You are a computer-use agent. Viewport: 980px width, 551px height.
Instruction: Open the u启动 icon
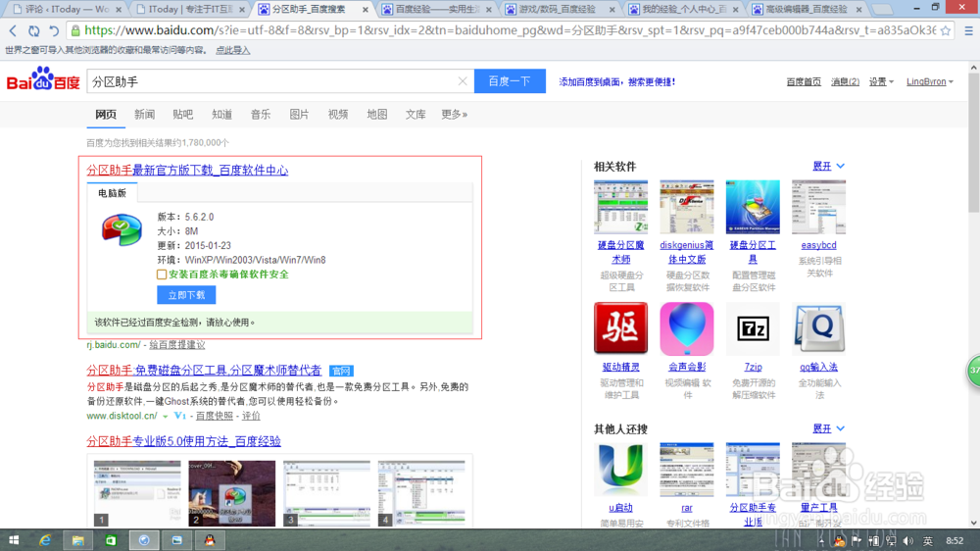(620, 470)
